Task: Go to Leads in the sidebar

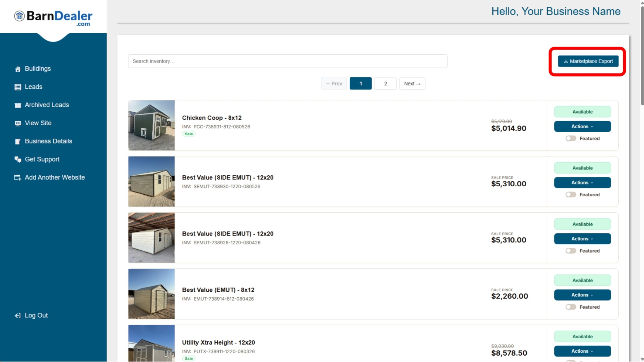Action: point(34,87)
